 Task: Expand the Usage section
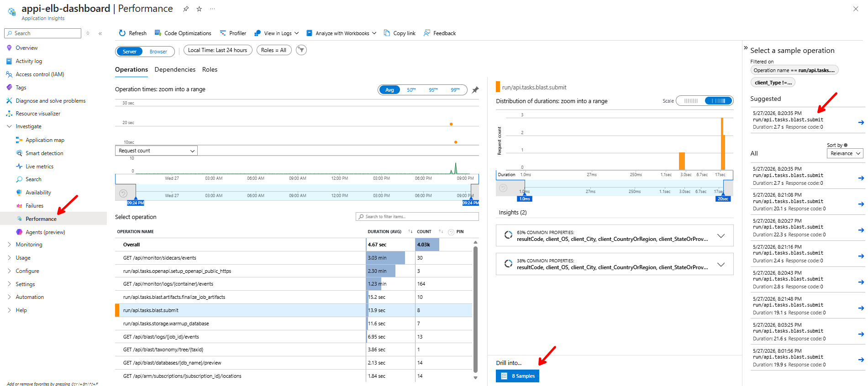(9, 258)
